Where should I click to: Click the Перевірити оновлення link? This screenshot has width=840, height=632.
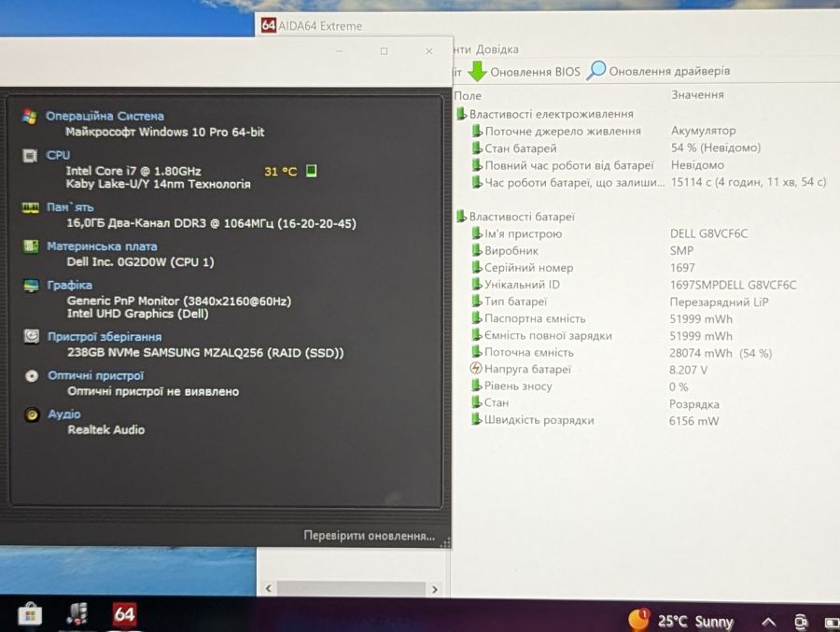click(x=369, y=536)
